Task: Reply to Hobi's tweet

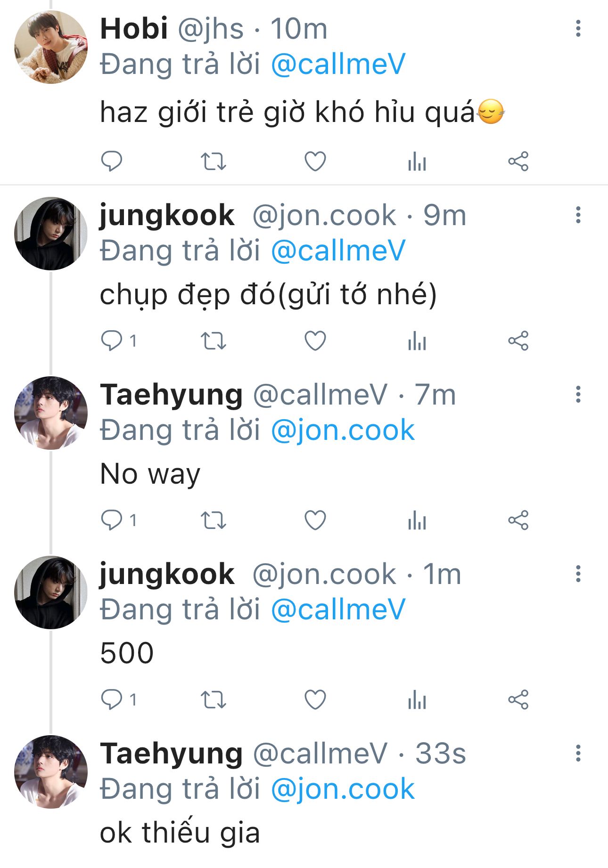Action: (112, 162)
